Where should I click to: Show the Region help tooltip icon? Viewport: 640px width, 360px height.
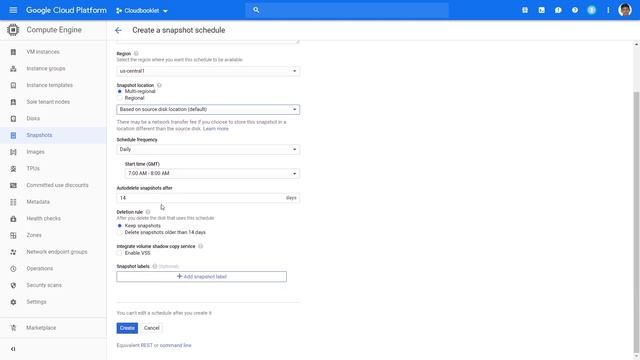coord(136,53)
